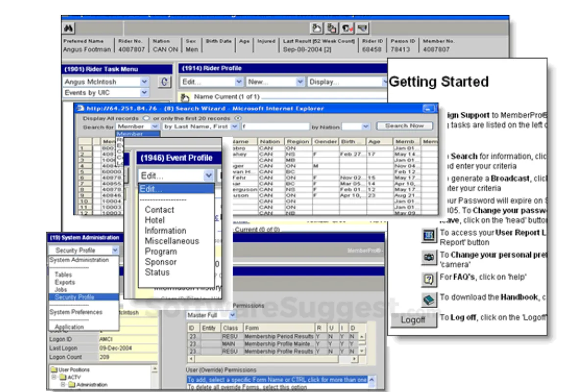
Task: Select Display All records radio button
Action: click(146, 118)
